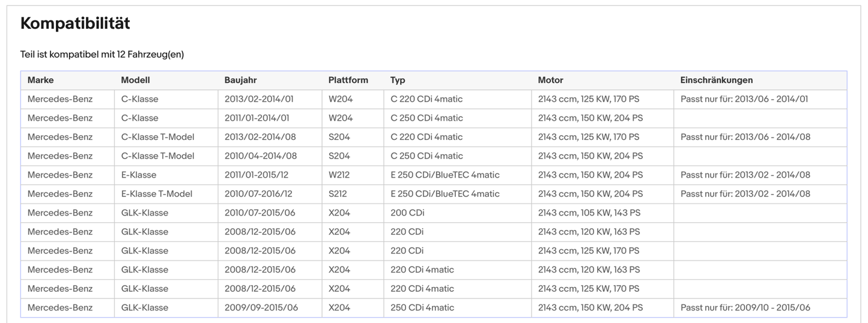The width and height of the screenshot is (868, 323).
Task: Select restriction 'Passt nur für: 2013/06 - 2014/01'
Action: point(744,99)
